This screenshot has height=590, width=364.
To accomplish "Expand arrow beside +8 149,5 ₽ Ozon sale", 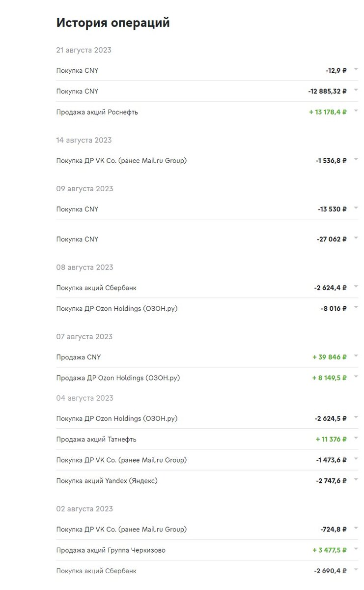I will (356, 377).
